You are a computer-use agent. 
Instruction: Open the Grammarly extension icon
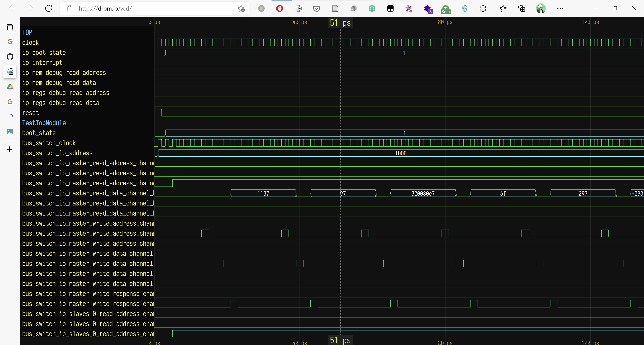pyautogui.click(x=372, y=9)
